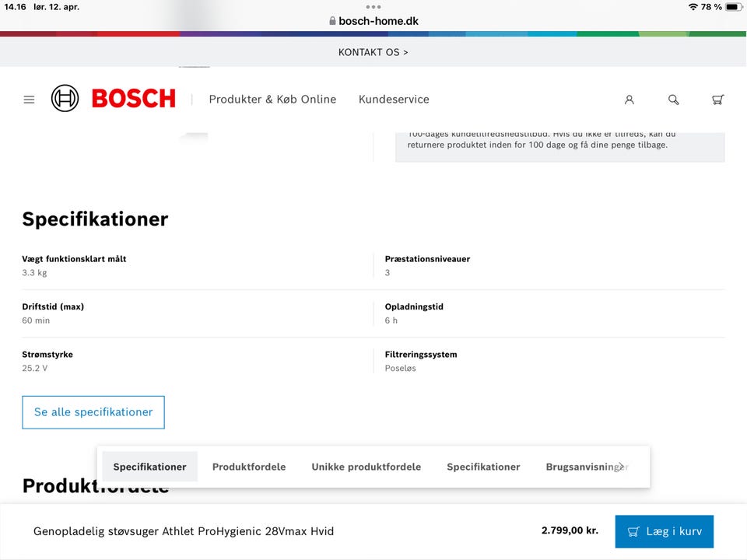Select the first Specifikationer tab
The height and width of the screenshot is (560, 747).
click(149, 467)
